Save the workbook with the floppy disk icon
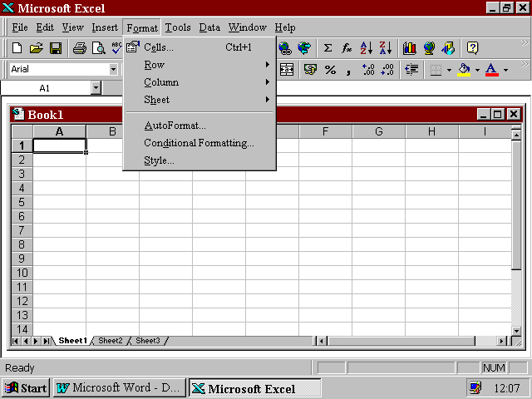 coord(56,48)
